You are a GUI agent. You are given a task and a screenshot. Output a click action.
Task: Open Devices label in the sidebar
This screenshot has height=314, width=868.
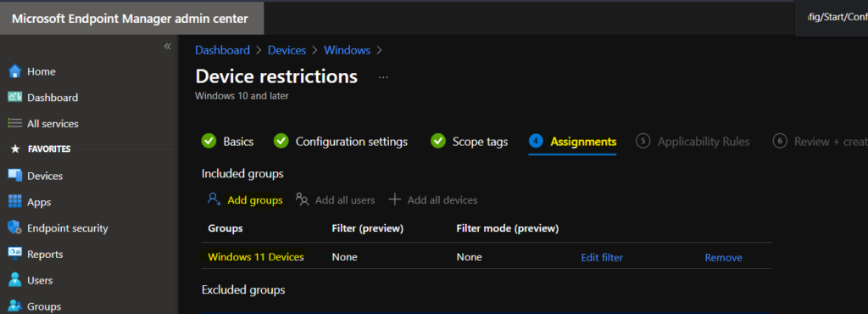[45, 177]
